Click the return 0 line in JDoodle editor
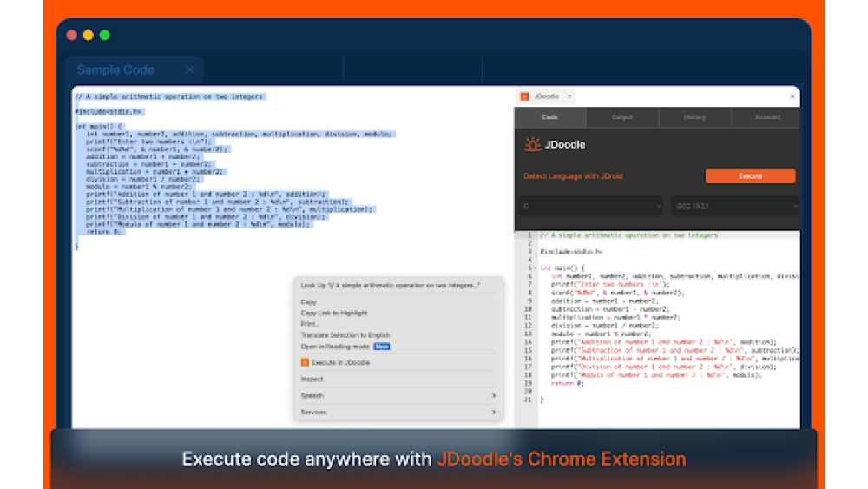868x489 pixels. (x=567, y=383)
